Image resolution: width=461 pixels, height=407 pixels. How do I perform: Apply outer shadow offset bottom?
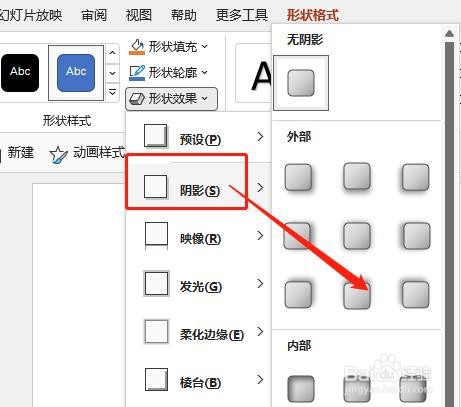[357, 176]
